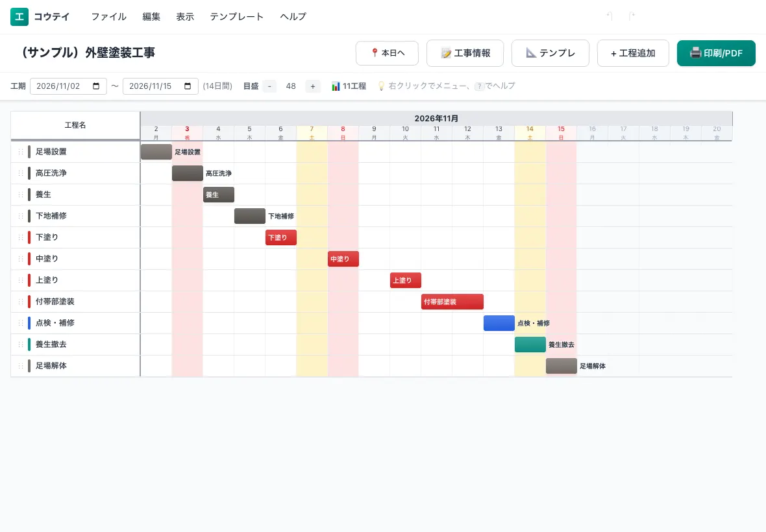Screen dimensions: 766x532
Task: Click the teal color bar beside 養生撤去
Action: pyautogui.click(x=29, y=344)
